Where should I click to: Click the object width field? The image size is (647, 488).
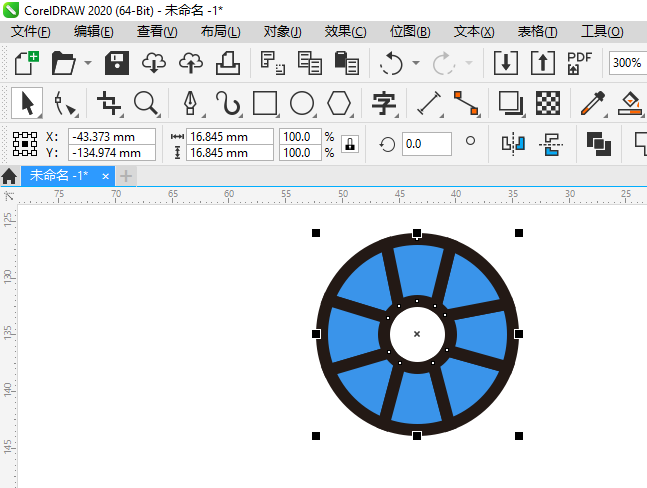pyautogui.click(x=230, y=136)
